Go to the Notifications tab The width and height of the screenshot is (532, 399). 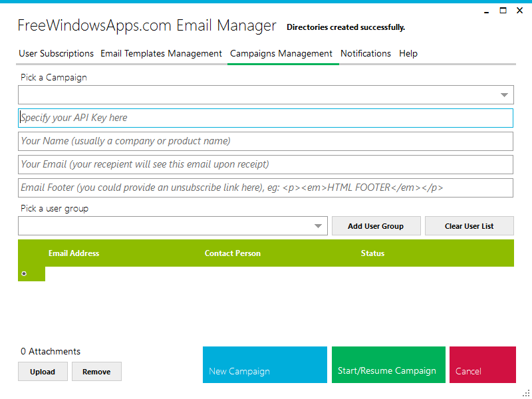click(366, 54)
